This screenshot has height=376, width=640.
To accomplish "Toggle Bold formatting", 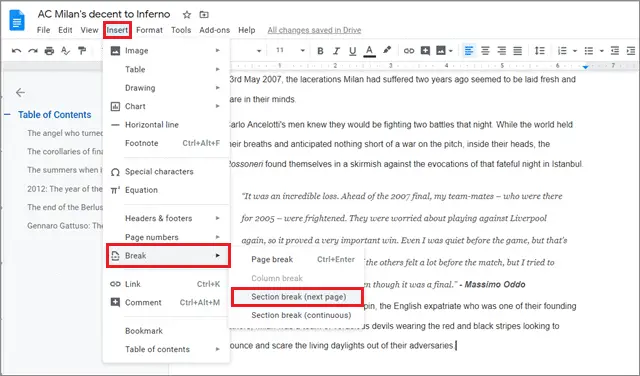I will (320, 51).
